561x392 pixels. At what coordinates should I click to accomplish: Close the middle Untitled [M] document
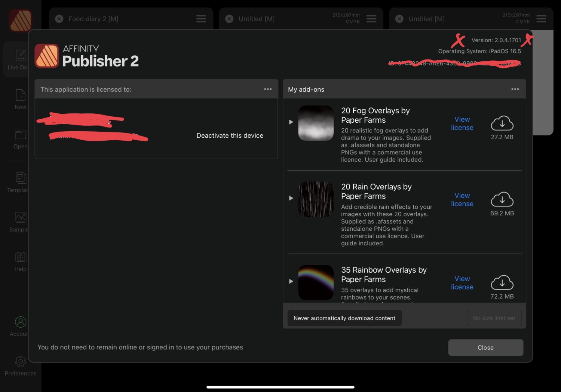click(229, 19)
